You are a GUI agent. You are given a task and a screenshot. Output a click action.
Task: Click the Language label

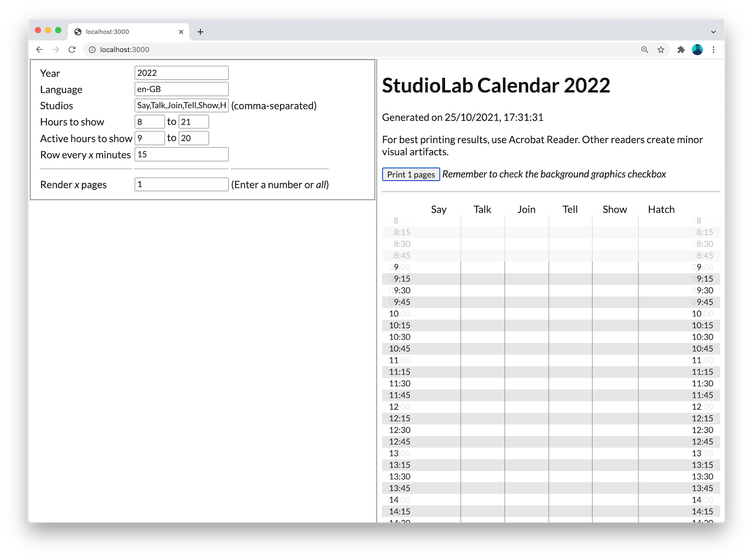pos(61,90)
